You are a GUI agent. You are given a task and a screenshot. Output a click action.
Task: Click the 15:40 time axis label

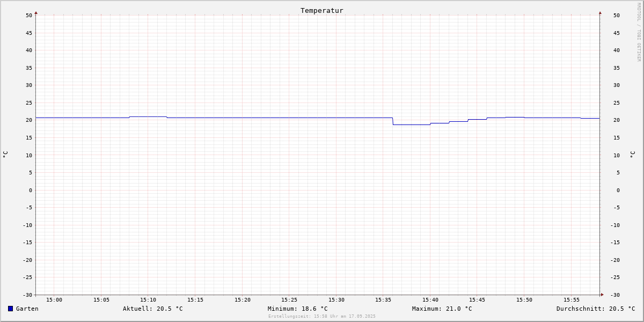[x=430, y=299]
